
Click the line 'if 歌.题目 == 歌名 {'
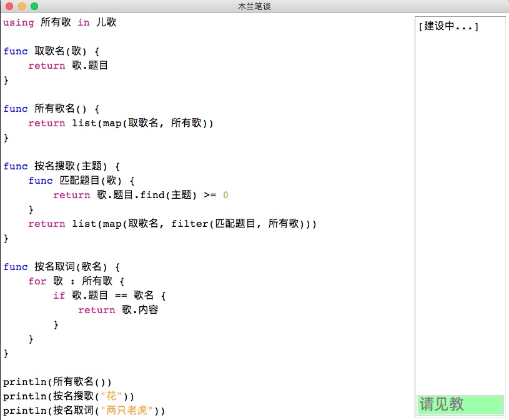(109, 295)
